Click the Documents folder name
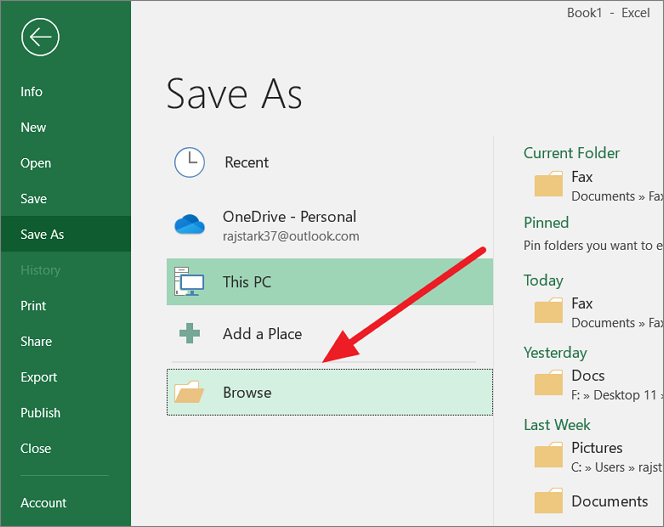The image size is (664, 527). (609, 501)
